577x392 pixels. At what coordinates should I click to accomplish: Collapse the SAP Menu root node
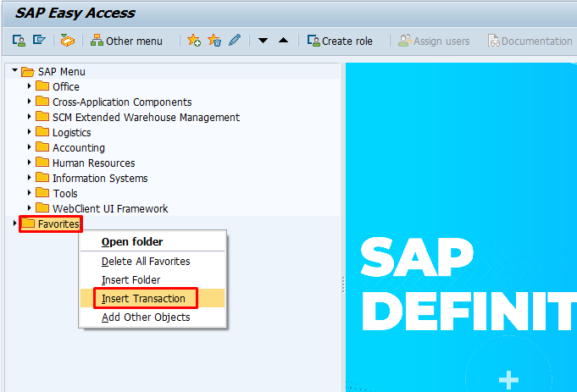(x=14, y=70)
